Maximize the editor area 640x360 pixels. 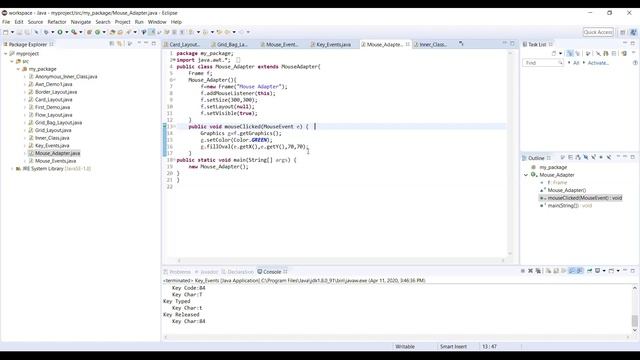click(512, 43)
